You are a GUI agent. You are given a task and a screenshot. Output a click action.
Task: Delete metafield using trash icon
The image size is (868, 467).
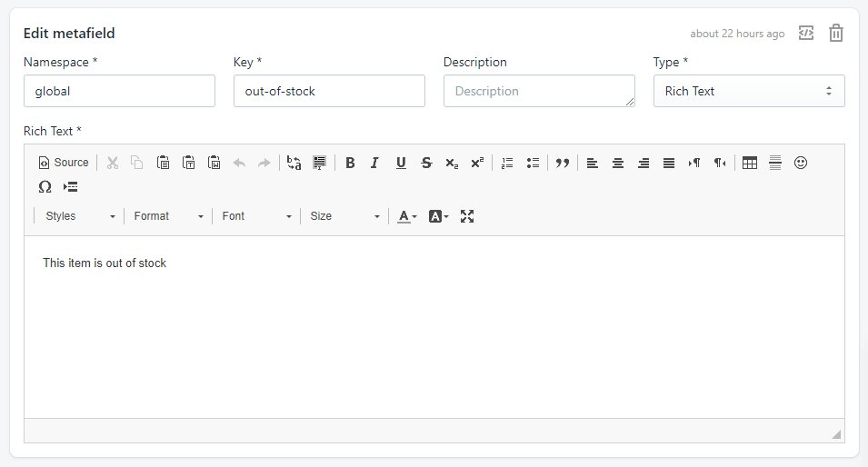[x=836, y=34]
